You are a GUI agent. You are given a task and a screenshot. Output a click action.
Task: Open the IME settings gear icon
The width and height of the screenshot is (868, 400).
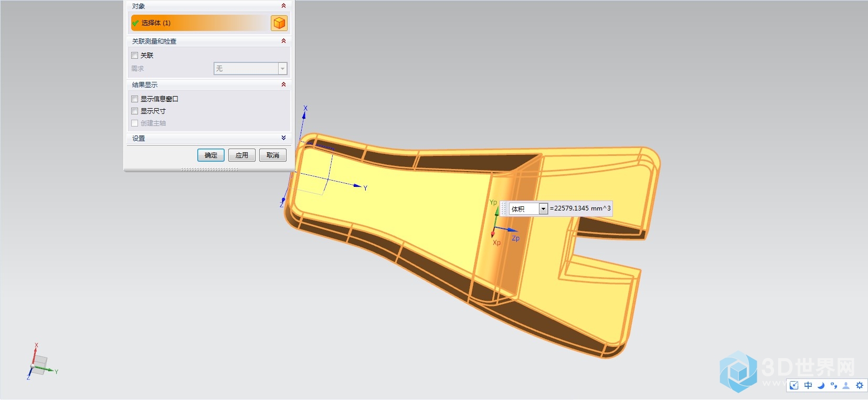click(x=860, y=385)
